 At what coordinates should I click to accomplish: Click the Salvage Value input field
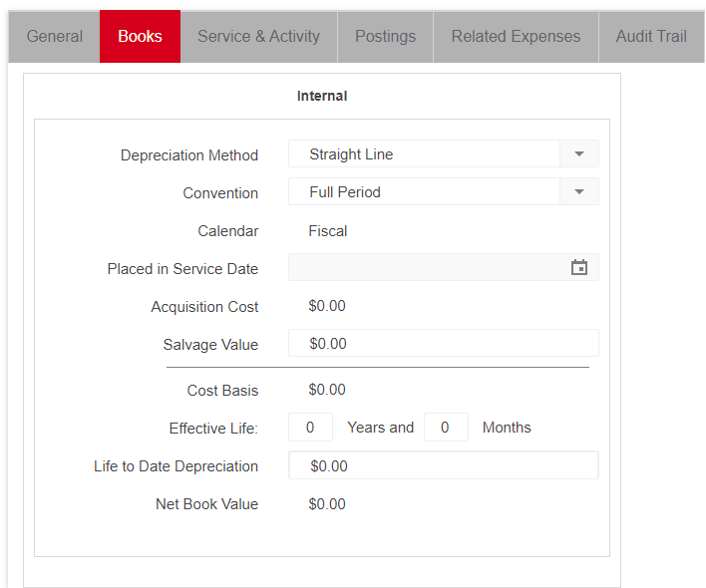point(444,343)
